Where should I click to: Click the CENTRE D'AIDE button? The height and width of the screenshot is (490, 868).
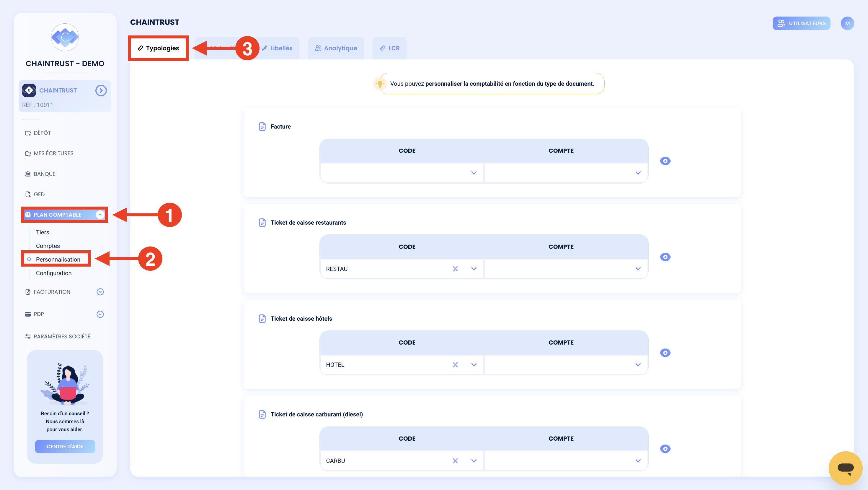click(65, 447)
